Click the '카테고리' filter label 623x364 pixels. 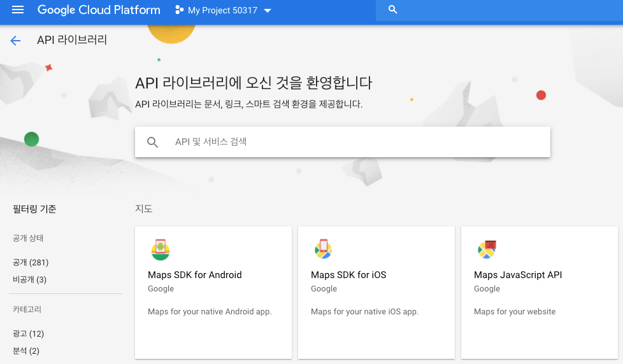click(27, 309)
